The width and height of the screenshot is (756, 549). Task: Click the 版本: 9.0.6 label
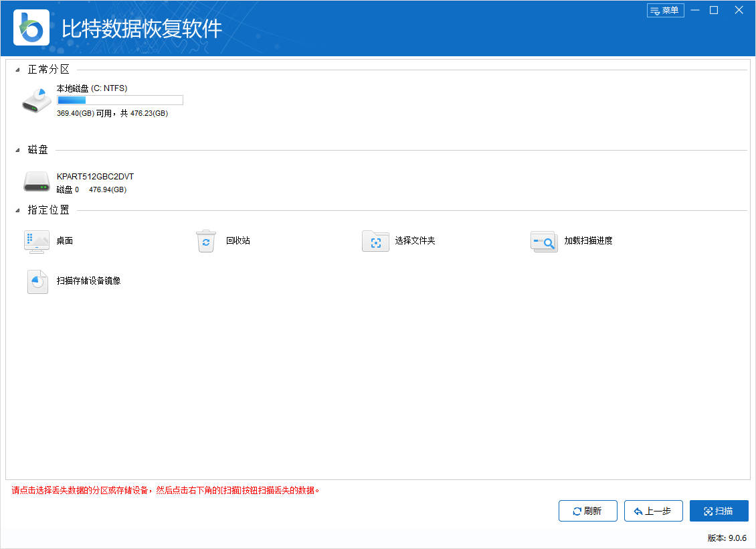[726, 537]
